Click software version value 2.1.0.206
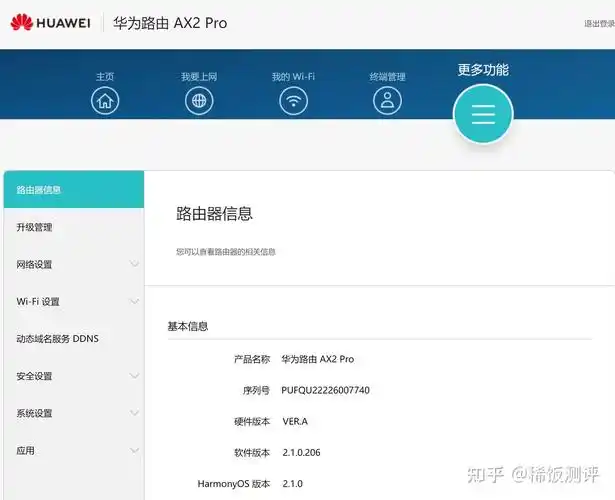 pyautogui.click(x=301, y=453)
